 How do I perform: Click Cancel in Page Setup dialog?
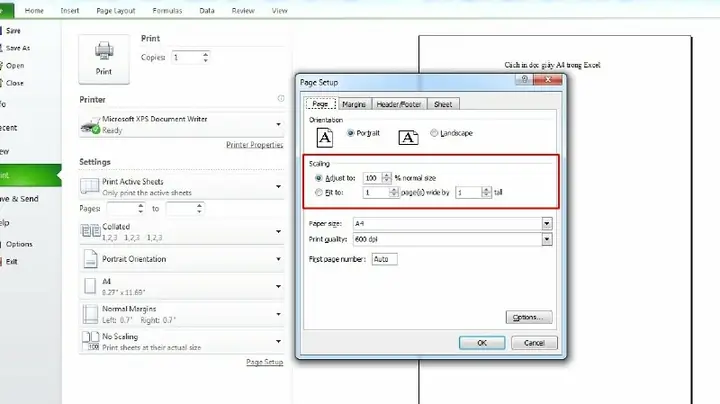coord(534,343)
